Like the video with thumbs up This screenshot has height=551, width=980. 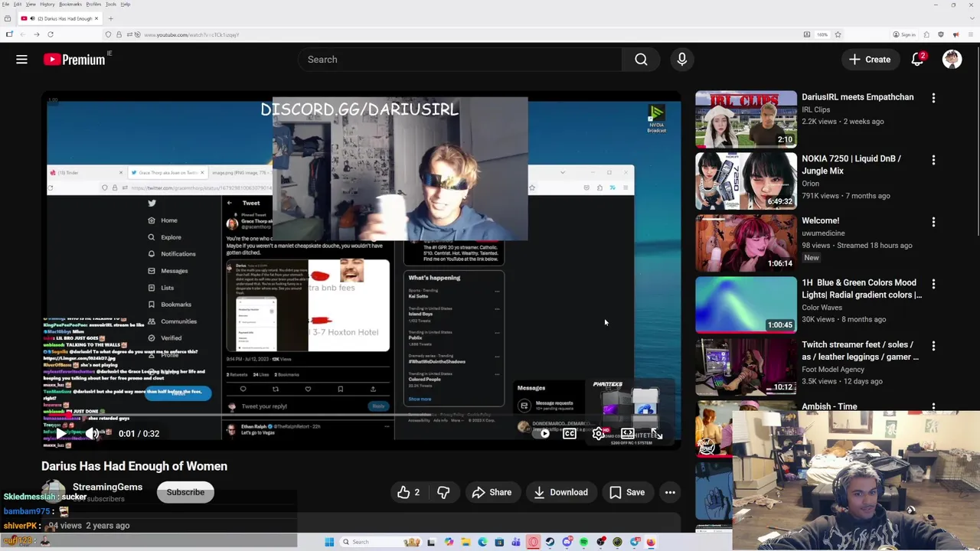(408, 492)
